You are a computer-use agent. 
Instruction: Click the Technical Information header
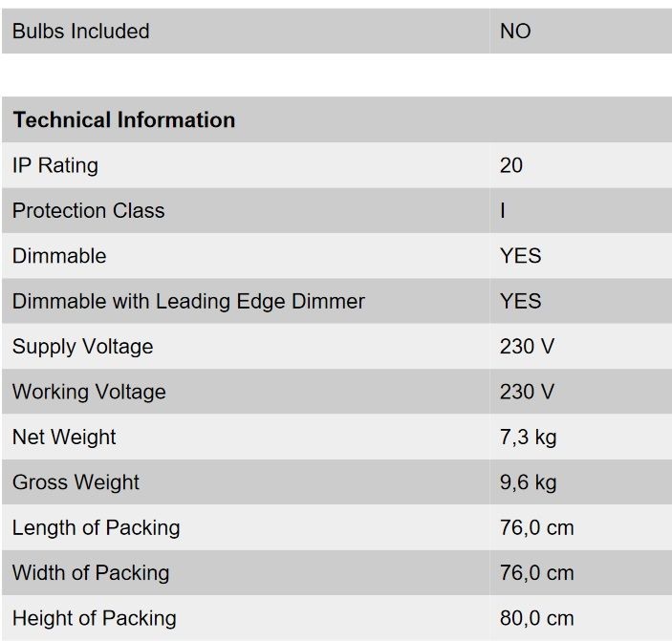tap(124, 119)
